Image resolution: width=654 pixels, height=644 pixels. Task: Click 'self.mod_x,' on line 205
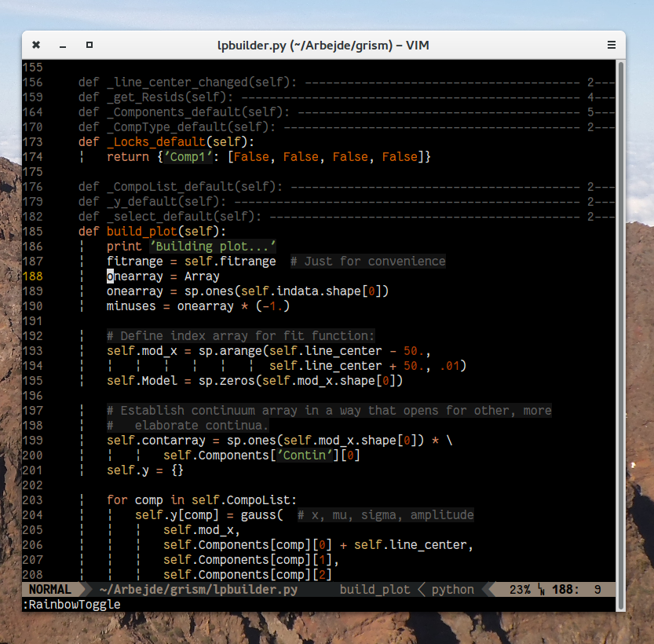pos(202,529)
